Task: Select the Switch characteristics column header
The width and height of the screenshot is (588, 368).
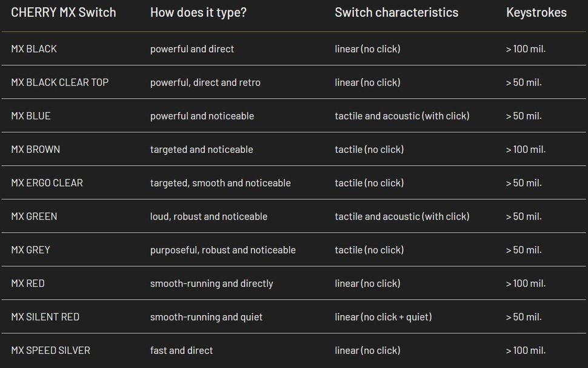Action: click(396, 12)
